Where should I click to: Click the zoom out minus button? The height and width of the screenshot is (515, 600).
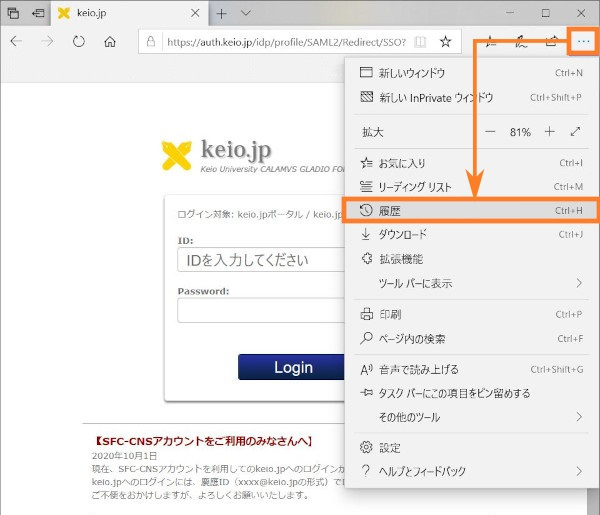tap(490, 132)
